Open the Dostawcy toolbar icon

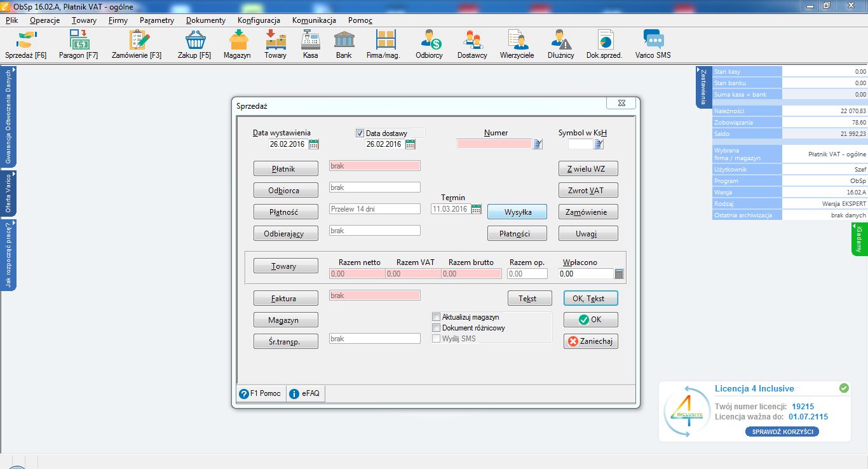[x=472, y=44]
